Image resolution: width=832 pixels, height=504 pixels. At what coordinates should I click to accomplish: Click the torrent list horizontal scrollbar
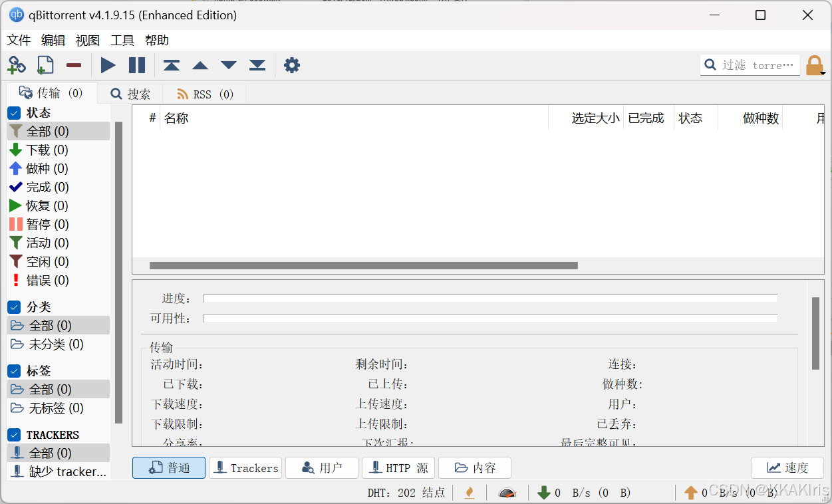tap(364, 265)
